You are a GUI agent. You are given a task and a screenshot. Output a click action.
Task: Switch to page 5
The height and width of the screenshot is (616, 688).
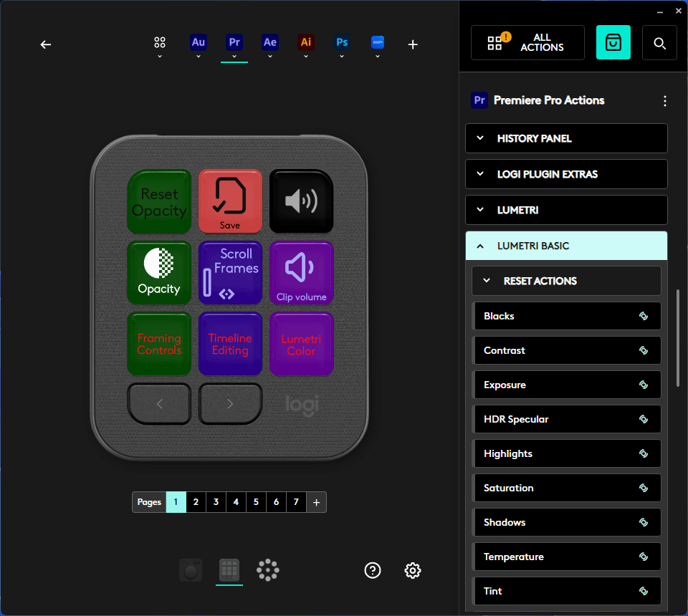[257, 502]
